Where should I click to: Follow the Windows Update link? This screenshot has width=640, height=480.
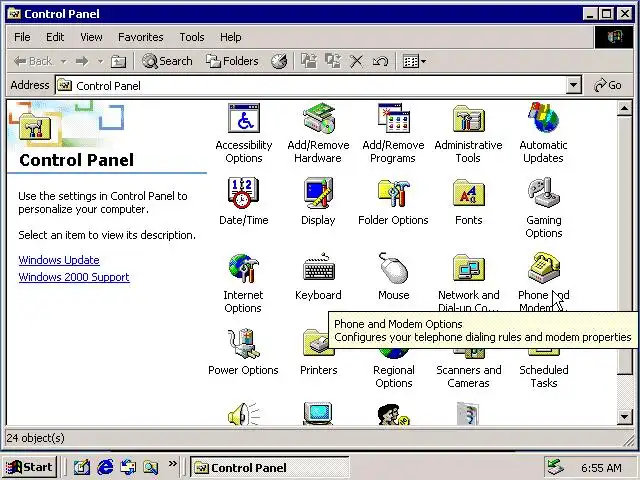pos(59,260)
